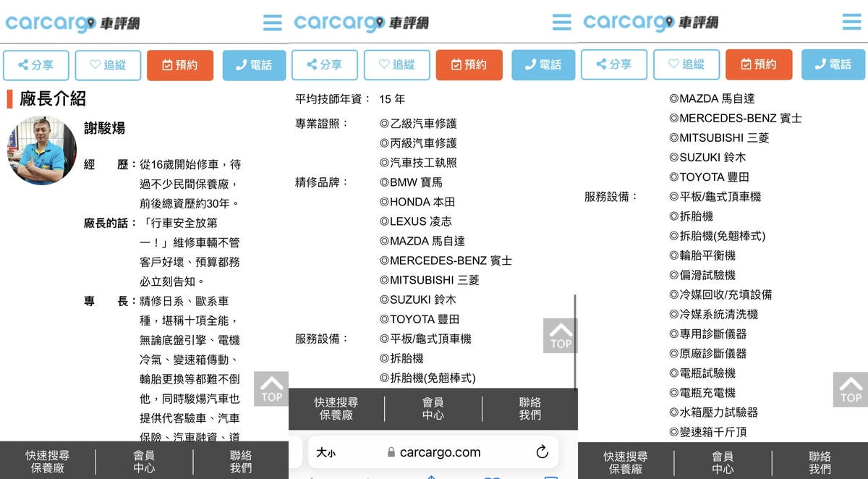Click carcargo 車評網 logo in middle screenshot
The height and width of the screenshot is (479, 868).
[x=362, y=22]
